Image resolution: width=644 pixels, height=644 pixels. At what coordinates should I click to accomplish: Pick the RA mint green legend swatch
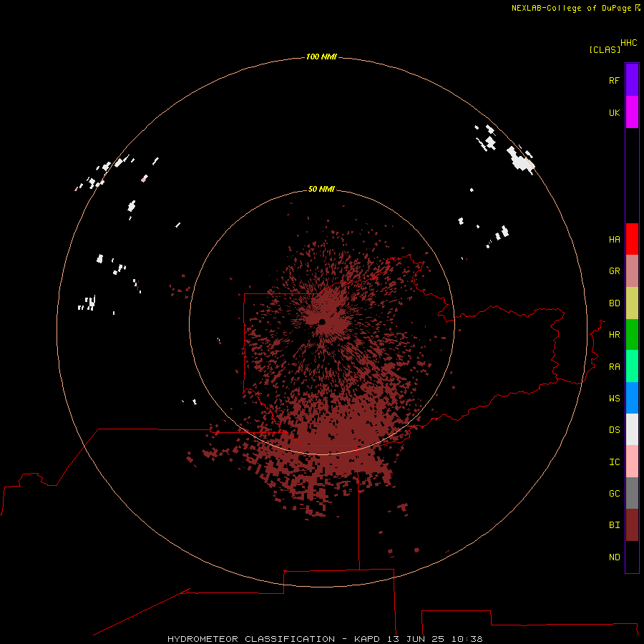point(632,366)
